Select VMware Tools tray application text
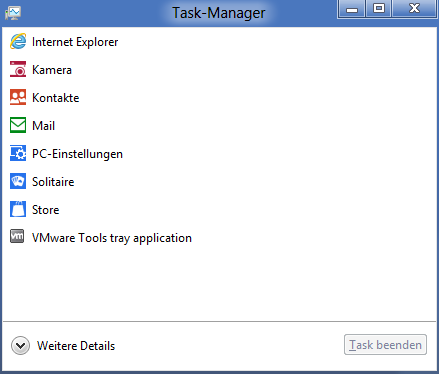 pyautogui.click(x=112, y=238)
